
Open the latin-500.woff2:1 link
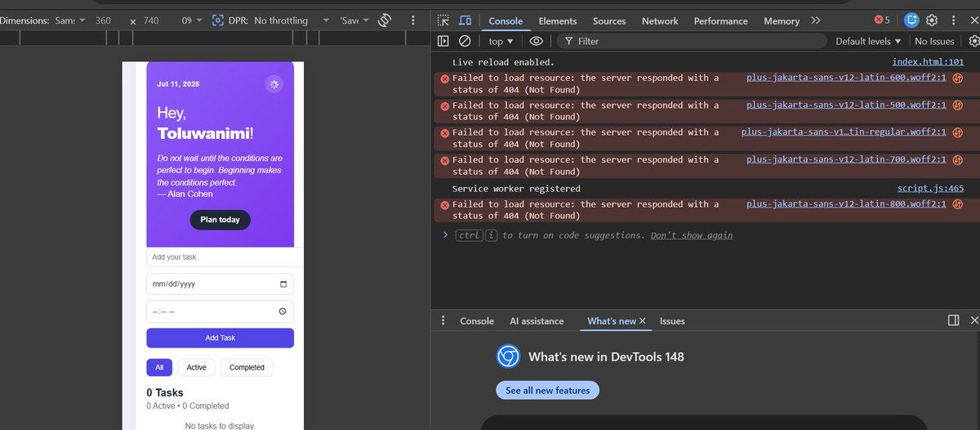(846, 105)
